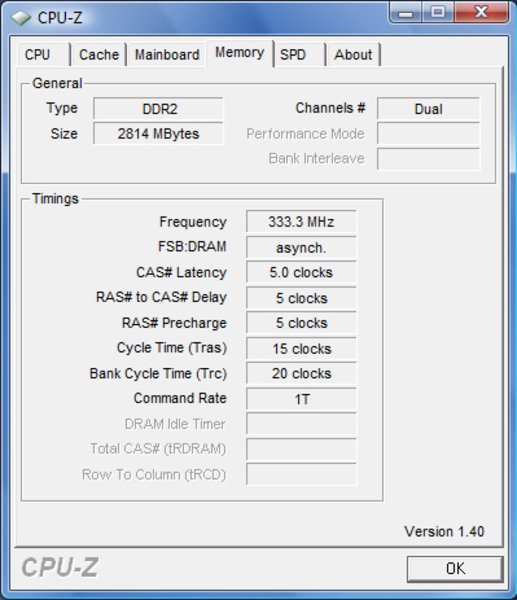
Task: Click the CAS# Latency value field
Action: coord(301,272)
